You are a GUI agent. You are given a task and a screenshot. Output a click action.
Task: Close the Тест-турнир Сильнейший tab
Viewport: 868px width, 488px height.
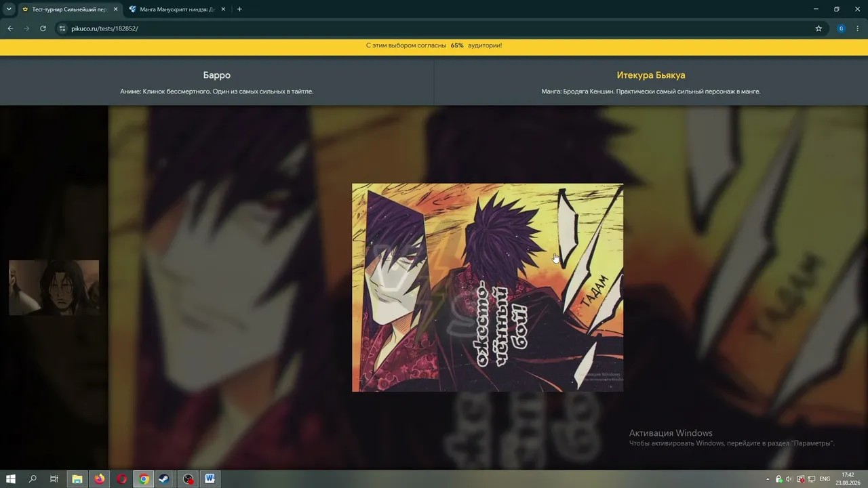[x=115, y=9]
